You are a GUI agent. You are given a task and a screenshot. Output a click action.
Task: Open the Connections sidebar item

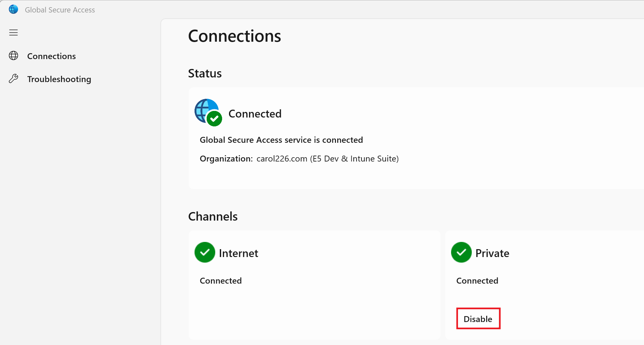coord(51,56)
